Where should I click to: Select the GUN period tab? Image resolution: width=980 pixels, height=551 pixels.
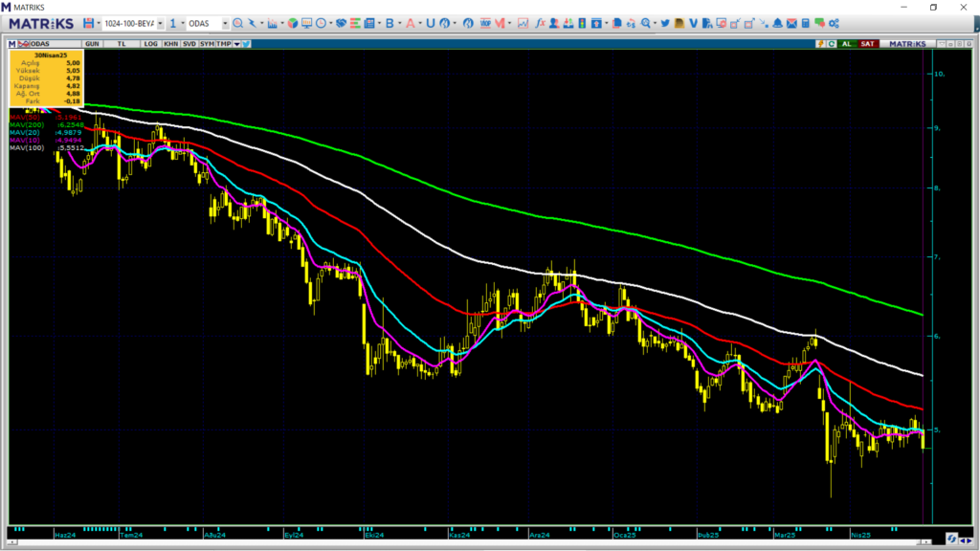[x=93, y=43]
